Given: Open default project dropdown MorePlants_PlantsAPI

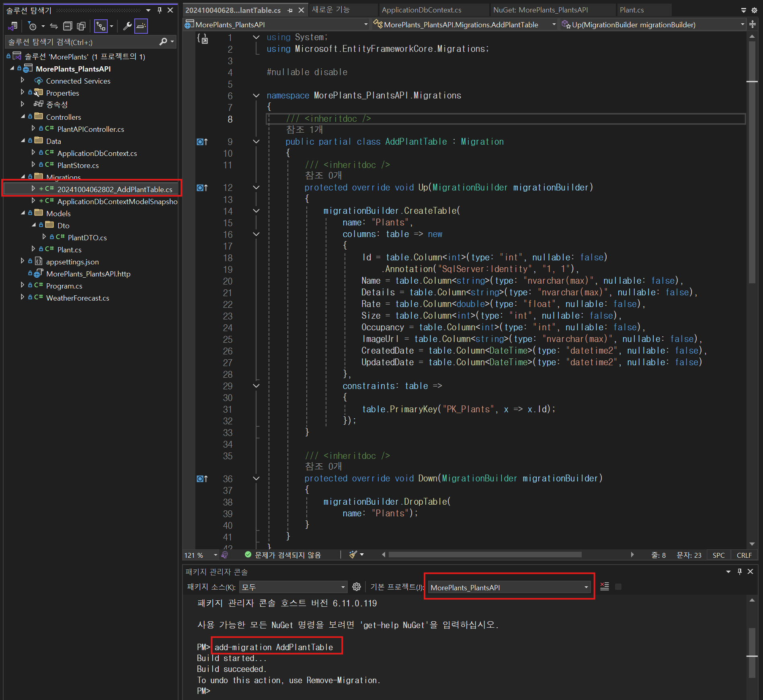Looking at the screenshot, I should click(x=509, y=587).
